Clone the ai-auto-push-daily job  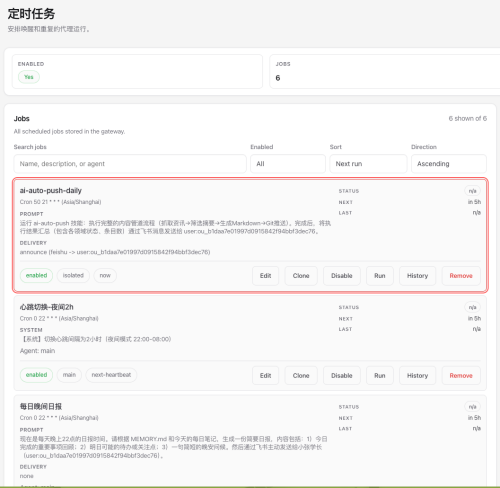pos(301,276)
